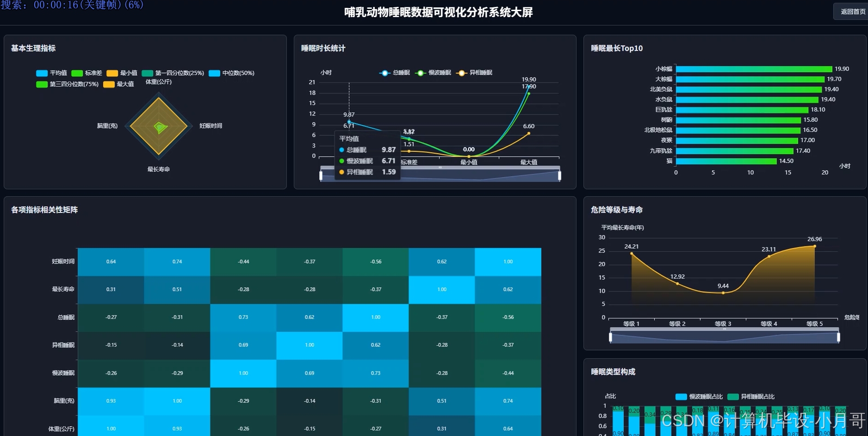
Task: Click the 北极地松鼠 bar showing 16.50
Action: pos(738,130)
